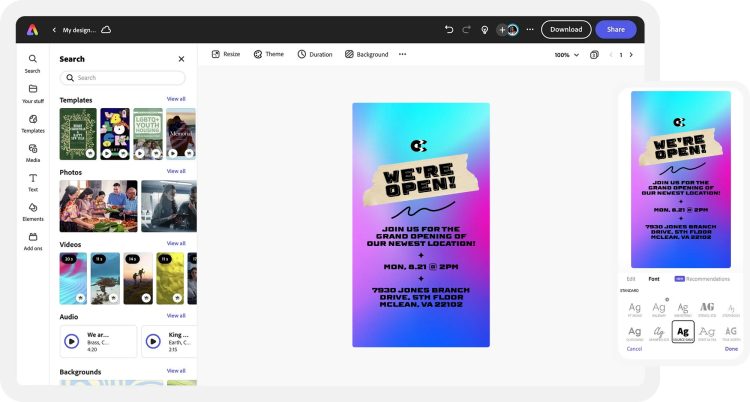The image size is (750, 402).
Task: Open Recommendations tab in phone panel
Action: [x=702, y=279]
